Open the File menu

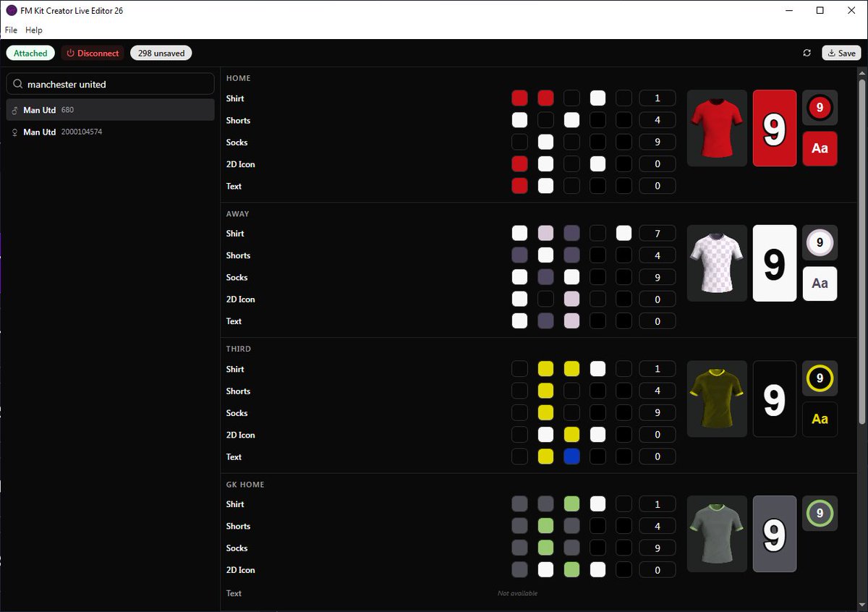click(x=11, y=30)
